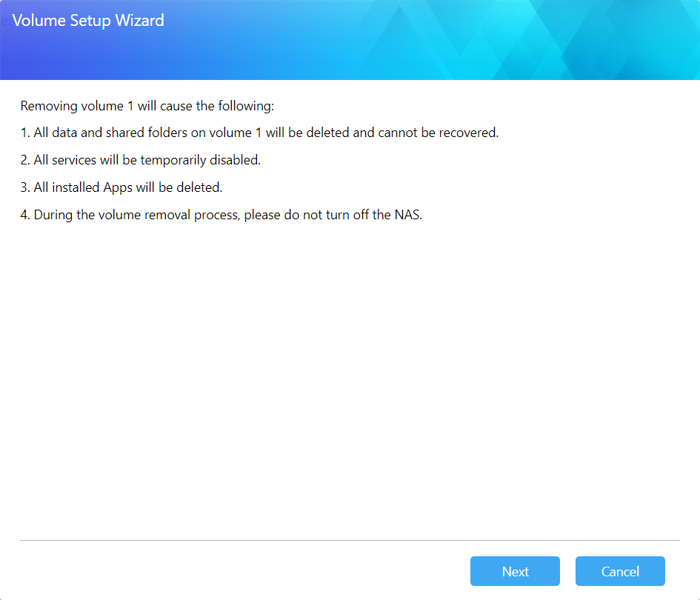Click the list number '4.' of the last warning
The width and height of the screenshot is (700, 600).
(25, 215)
